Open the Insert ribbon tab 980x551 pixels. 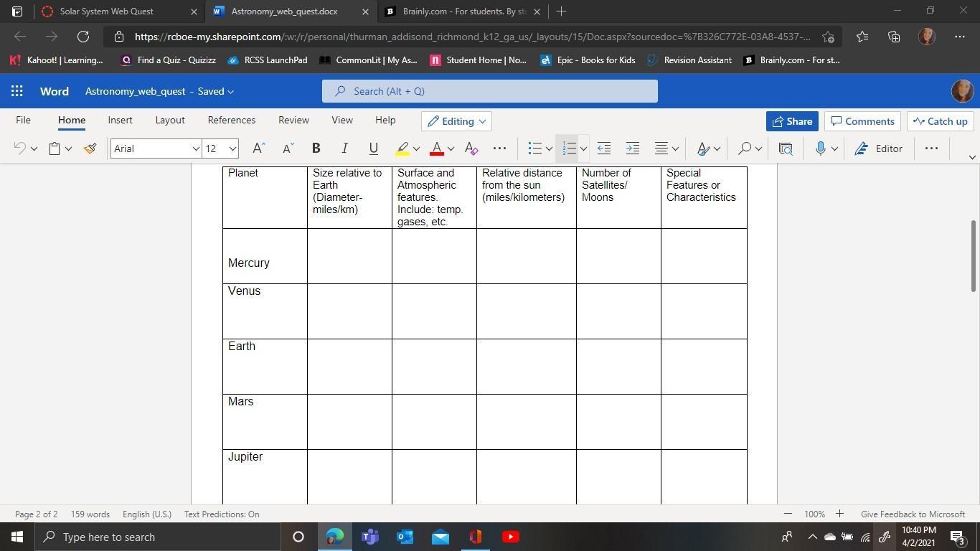pyautogui.click(x=120, y=120)
